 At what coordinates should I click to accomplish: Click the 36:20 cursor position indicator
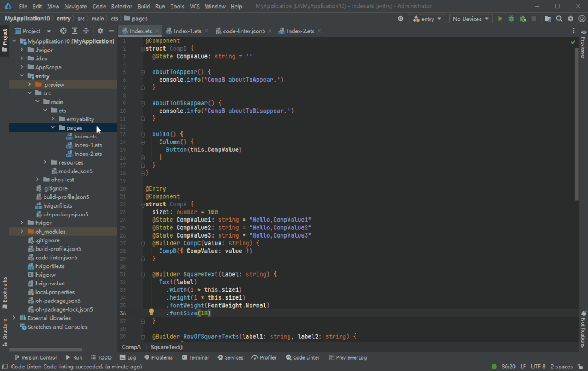(x=508, y=367)
